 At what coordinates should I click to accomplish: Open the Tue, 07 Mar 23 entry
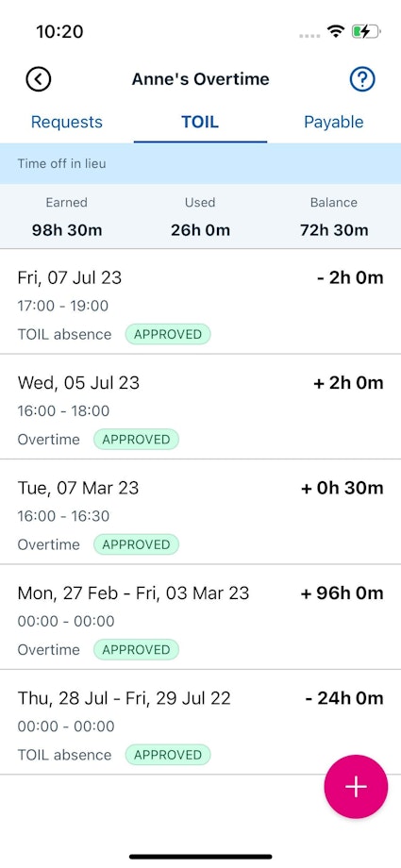click(x=200, y=511)
